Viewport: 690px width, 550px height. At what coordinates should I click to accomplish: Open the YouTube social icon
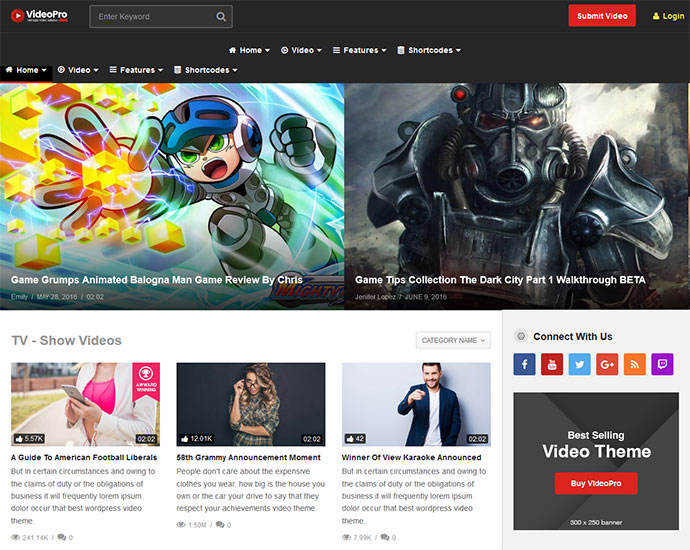pos(552,364)
